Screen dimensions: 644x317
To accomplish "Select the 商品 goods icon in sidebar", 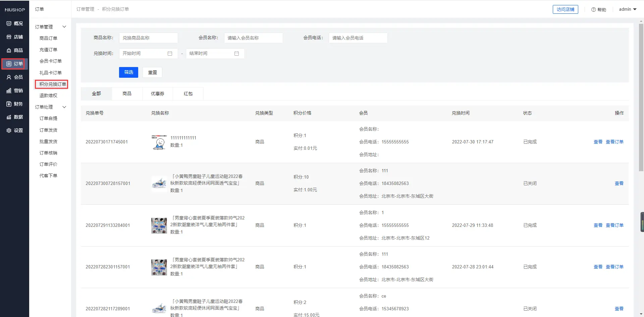I will pos(9,50).
